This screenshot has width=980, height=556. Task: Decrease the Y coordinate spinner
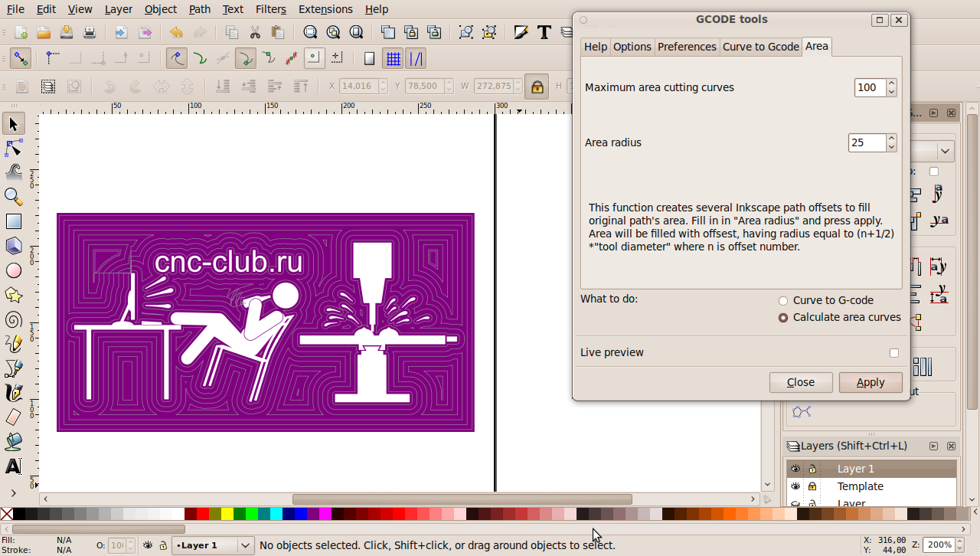click(449, 90)
